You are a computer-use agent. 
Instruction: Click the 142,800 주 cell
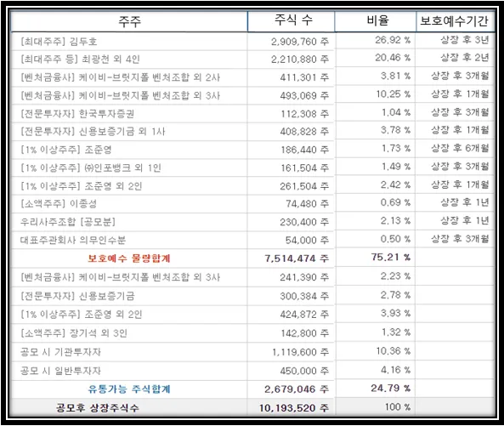pyautogui.click(x=304, y=333)
